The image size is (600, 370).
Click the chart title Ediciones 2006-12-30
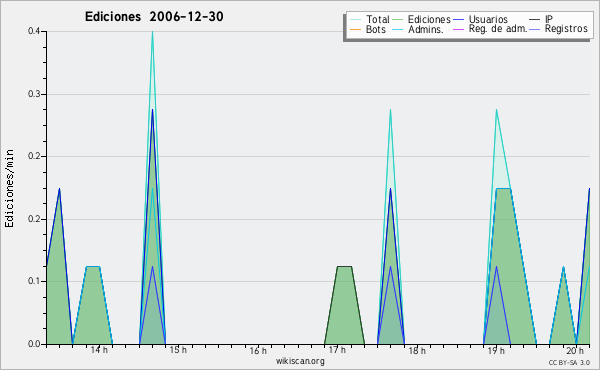click(154, 16)
